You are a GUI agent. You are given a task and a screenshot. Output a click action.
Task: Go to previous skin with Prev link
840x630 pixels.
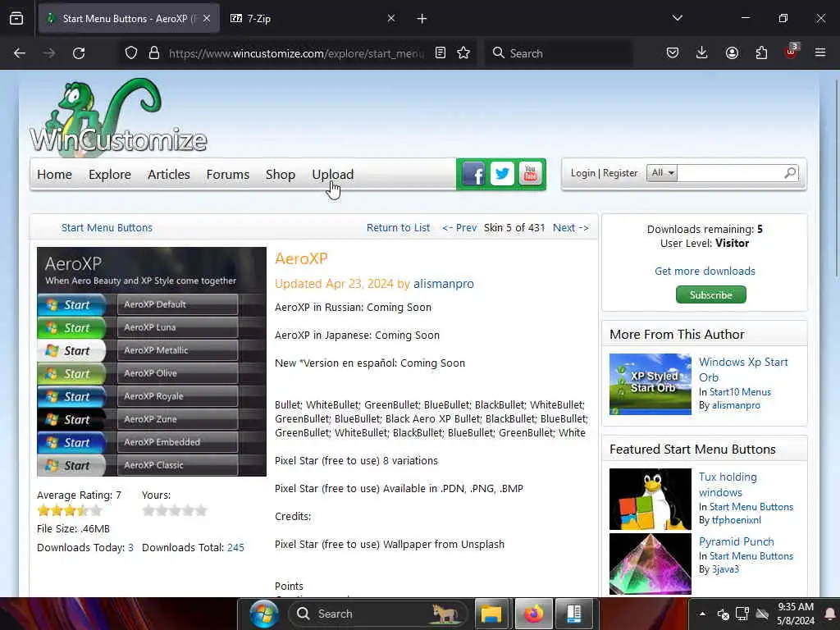[459, 228]
